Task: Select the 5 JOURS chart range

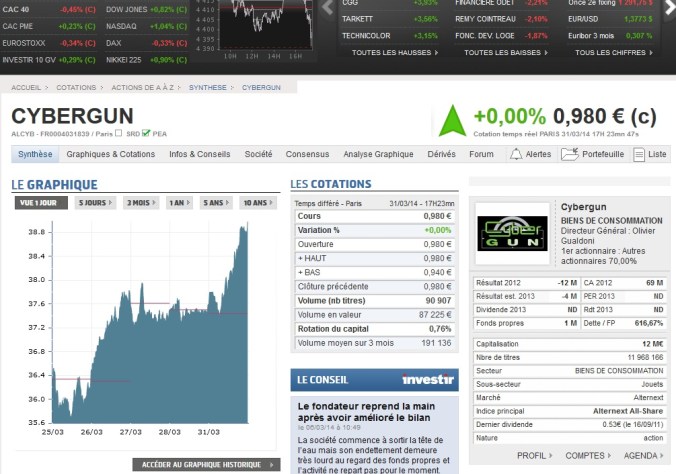Action: [95, 203]
